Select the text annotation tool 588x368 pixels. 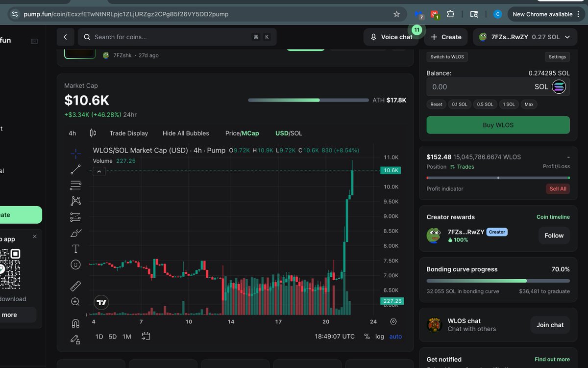click(x=75, y=249)
